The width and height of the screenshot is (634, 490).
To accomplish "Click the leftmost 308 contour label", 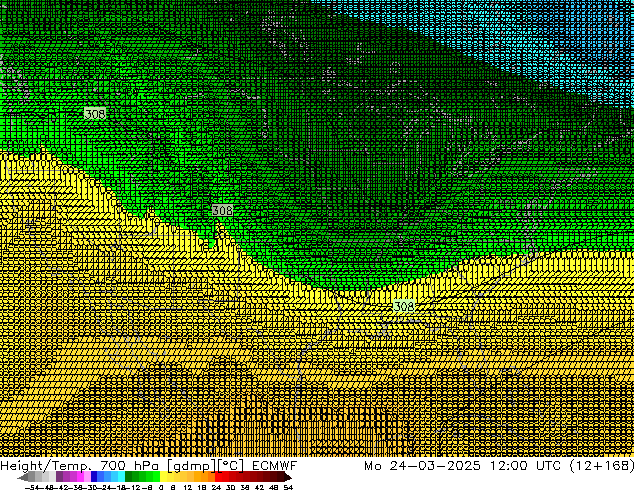I will 95,114.
